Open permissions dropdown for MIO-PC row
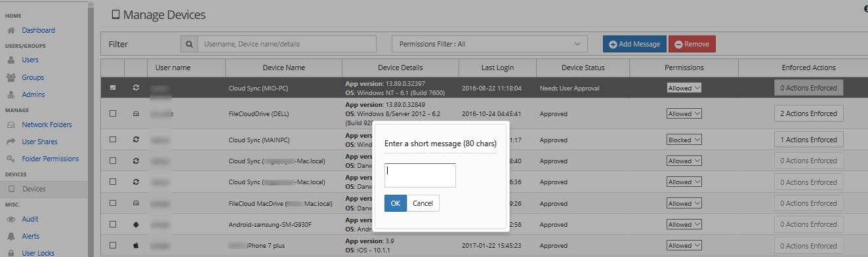This screenshot has width=868, height=257. point(684,88)
